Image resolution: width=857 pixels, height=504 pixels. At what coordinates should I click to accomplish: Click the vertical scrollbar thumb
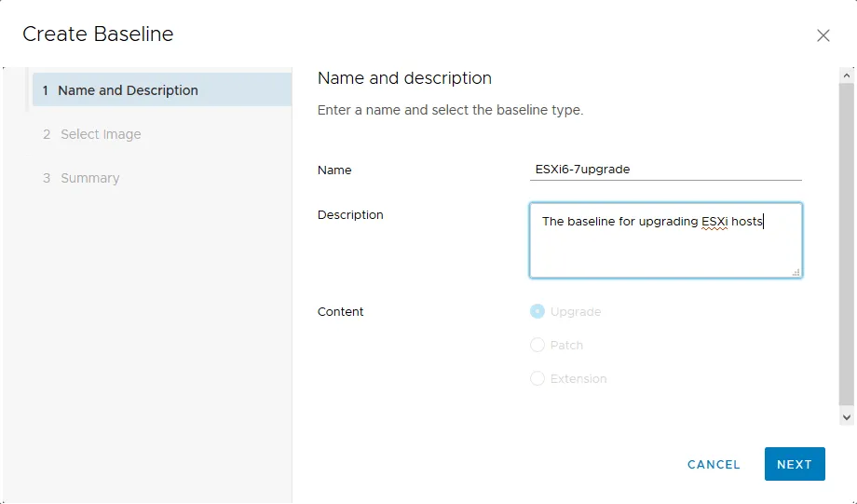(847, 242)
